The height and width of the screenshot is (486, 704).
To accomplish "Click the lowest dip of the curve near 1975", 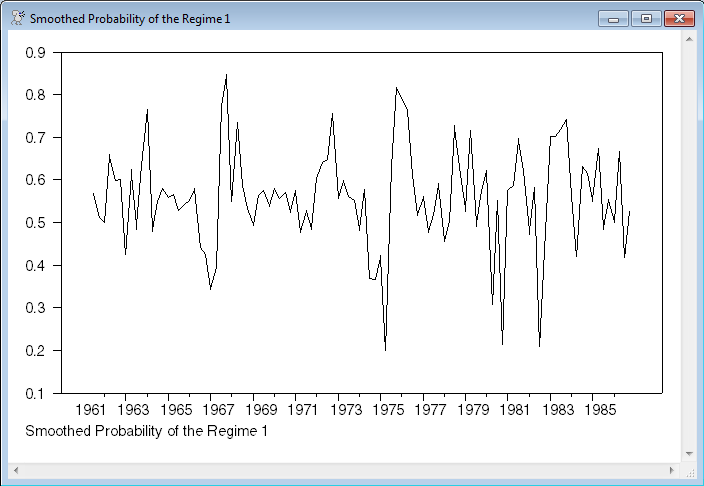I will pyautogui.click(x=385, y=350).
